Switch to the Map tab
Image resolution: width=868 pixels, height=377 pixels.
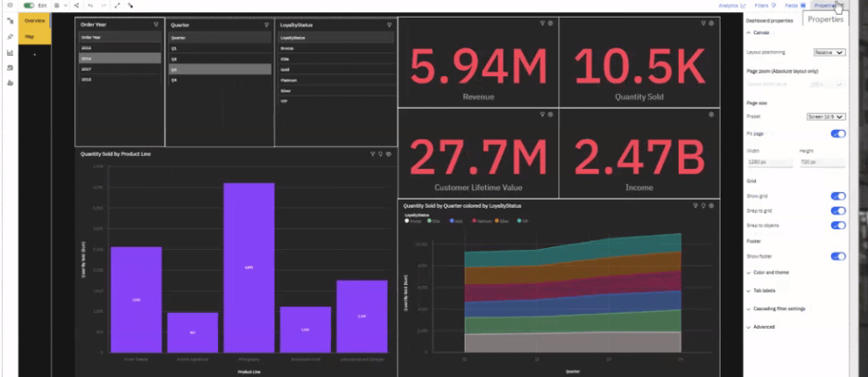31,36
